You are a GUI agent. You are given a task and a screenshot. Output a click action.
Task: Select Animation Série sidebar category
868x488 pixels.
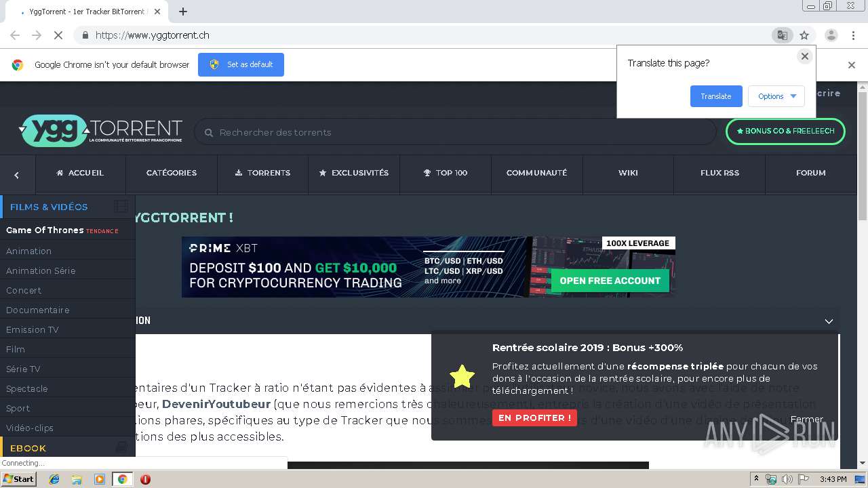pos(41,270)
